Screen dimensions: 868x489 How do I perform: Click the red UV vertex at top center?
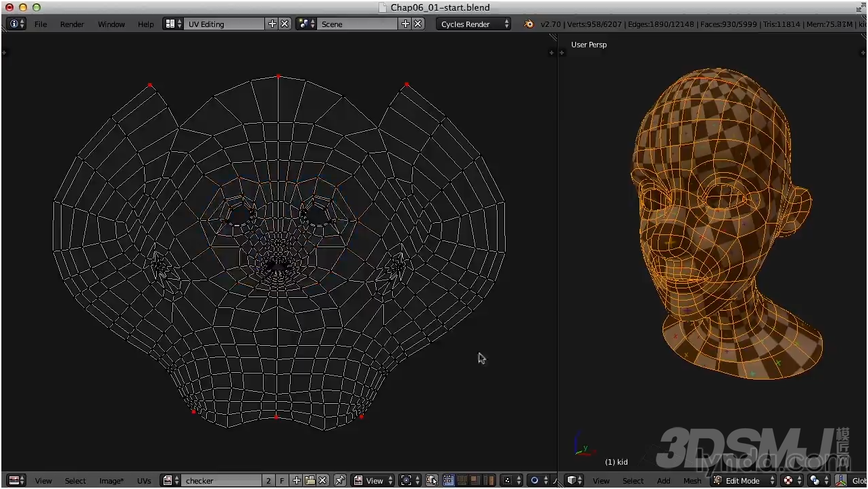click(278, 76)
